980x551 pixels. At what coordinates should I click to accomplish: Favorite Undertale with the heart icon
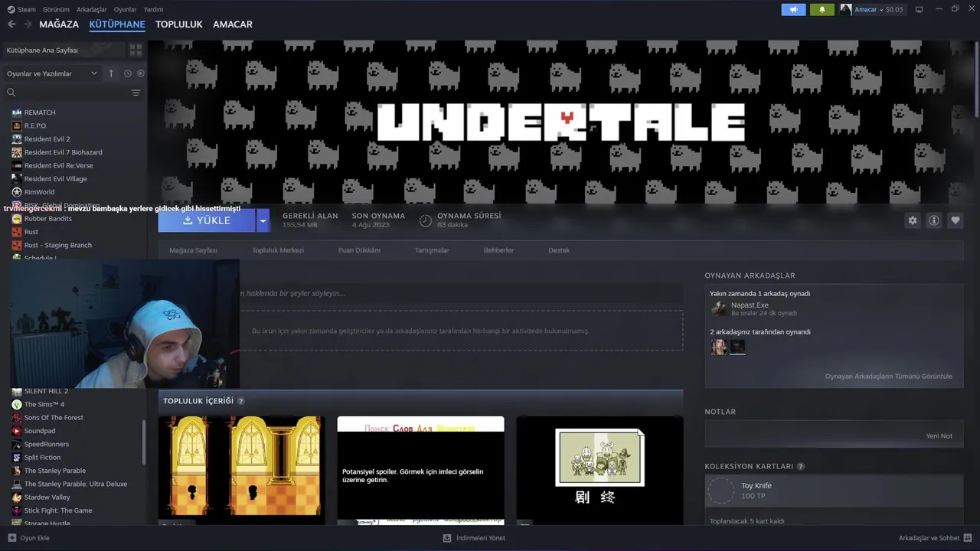point(955,220)
